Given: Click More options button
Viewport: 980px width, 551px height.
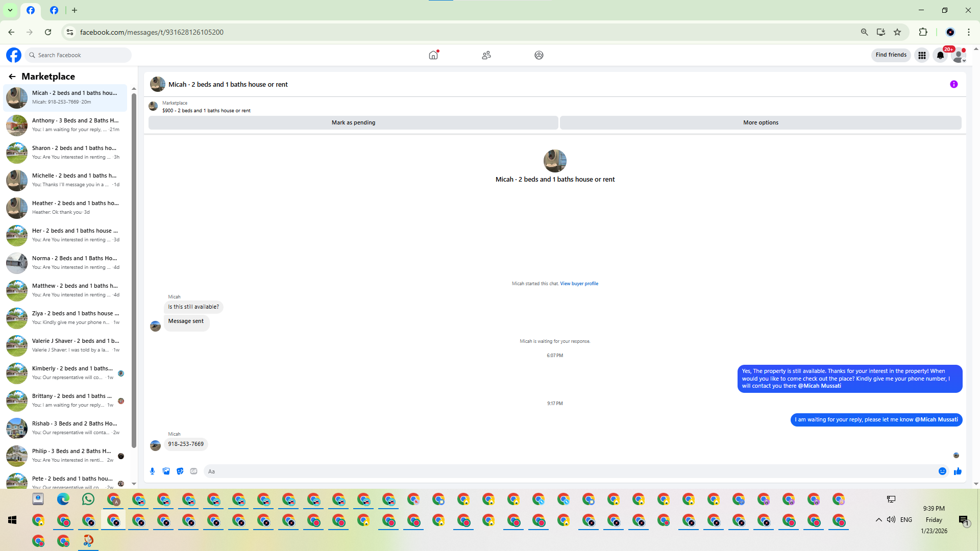Looking at the screenshot, I should 760,123.
